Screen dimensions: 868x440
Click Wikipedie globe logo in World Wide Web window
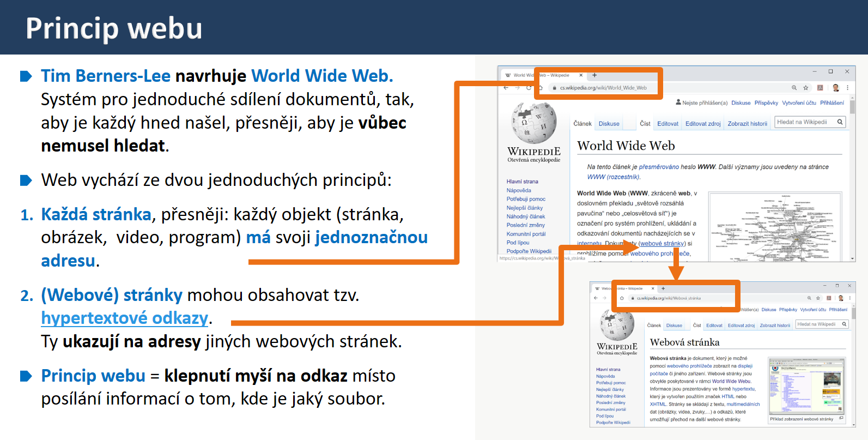(534, 123)
